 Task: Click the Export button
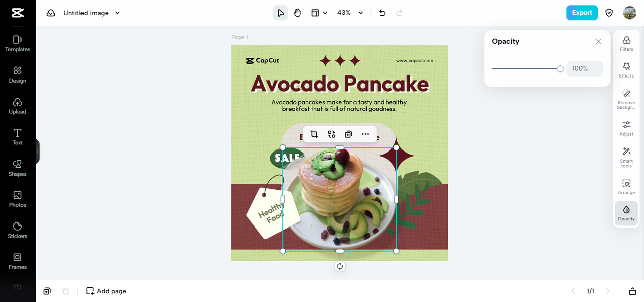coord(582,13)
